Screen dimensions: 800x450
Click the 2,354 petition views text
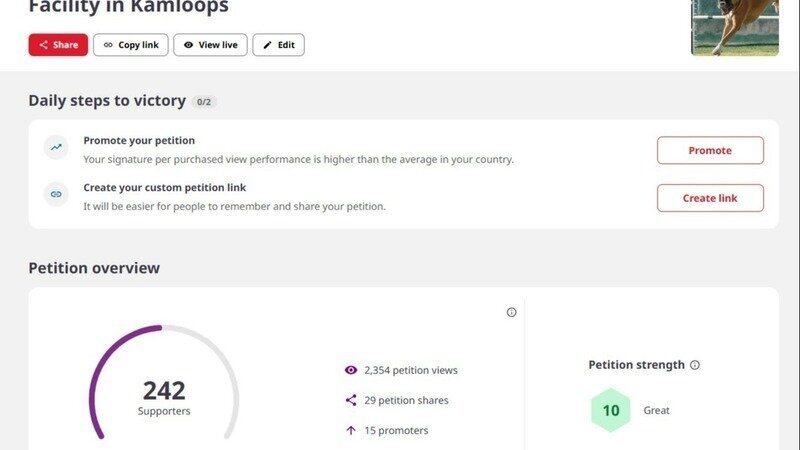pos(411,370)
